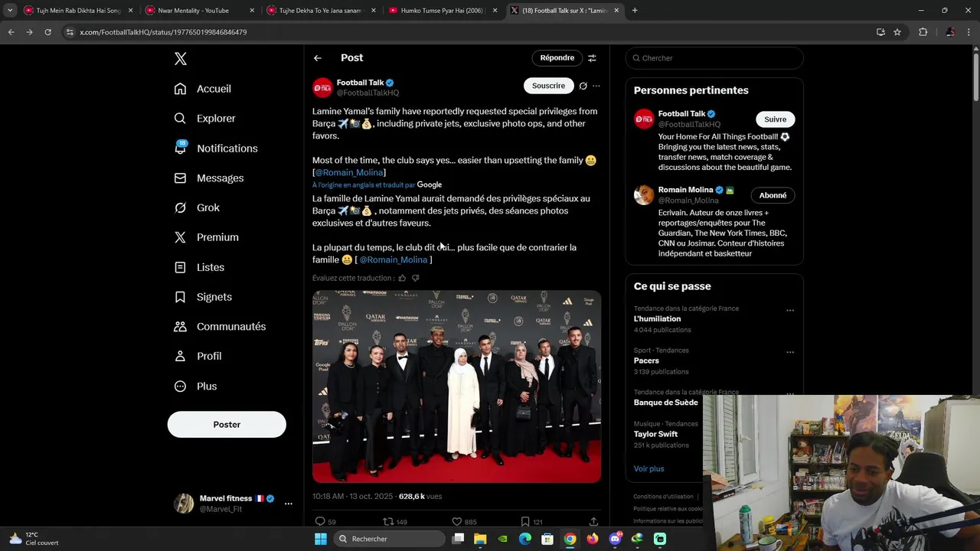980x551 pixels.
Task: Open the red carpet photo
Action: (x=456, y=386)
